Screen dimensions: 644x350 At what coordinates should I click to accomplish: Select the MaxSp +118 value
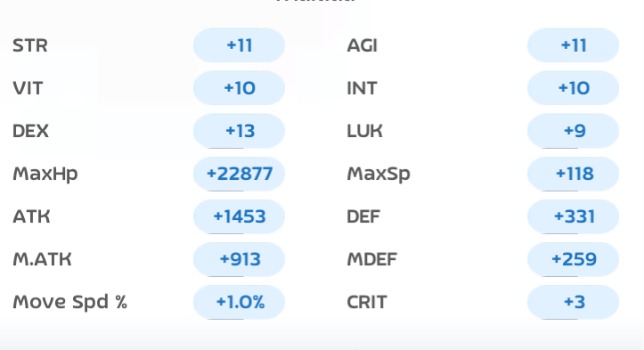click(x=574, y=174)
